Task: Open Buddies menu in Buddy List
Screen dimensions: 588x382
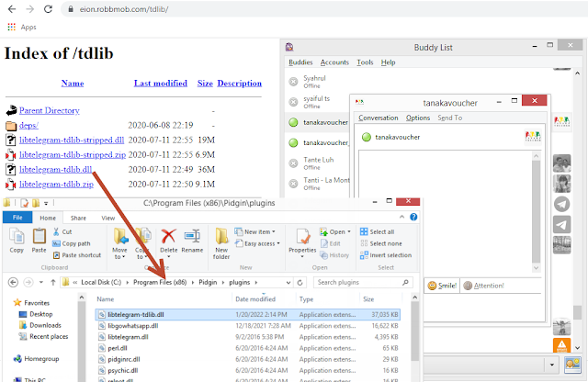Action: coord(300,62)
